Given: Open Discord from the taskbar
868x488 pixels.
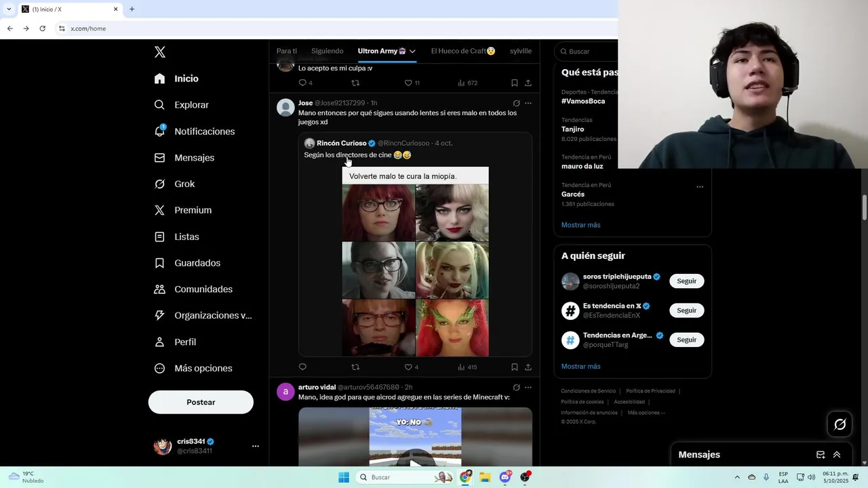Looking at the screenshot, I should 505,477.
